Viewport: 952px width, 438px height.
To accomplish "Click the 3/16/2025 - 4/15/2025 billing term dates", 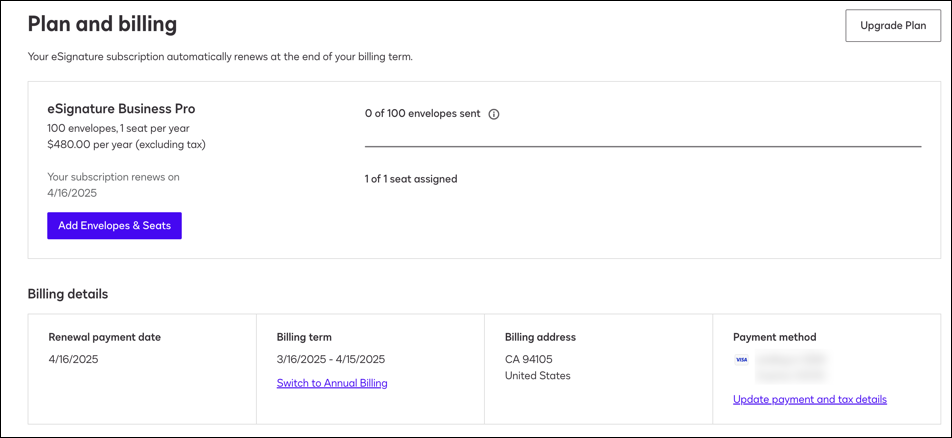I will point(330,359).
